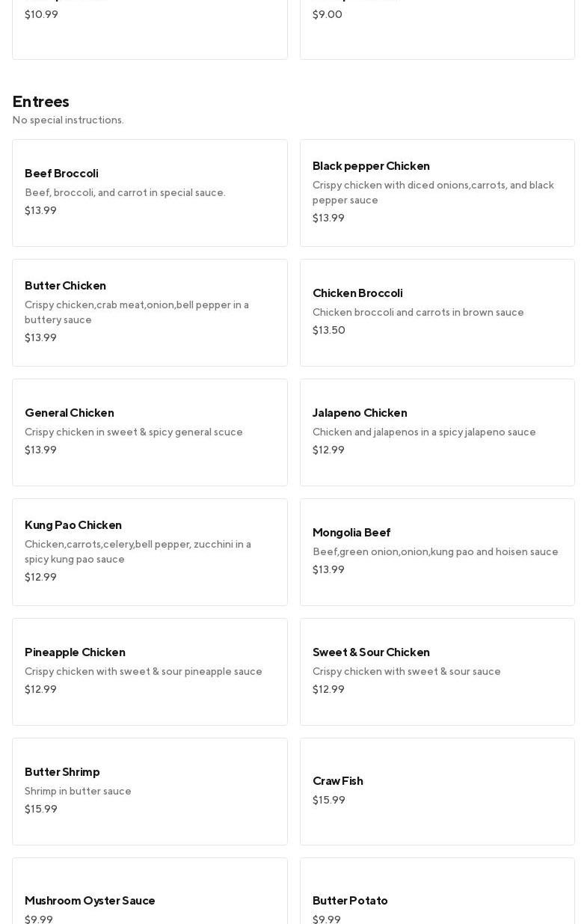Viewport: 587px width, 924px height.
Task: Open Kung Pao Chicken item
Action: pos(150,551)
